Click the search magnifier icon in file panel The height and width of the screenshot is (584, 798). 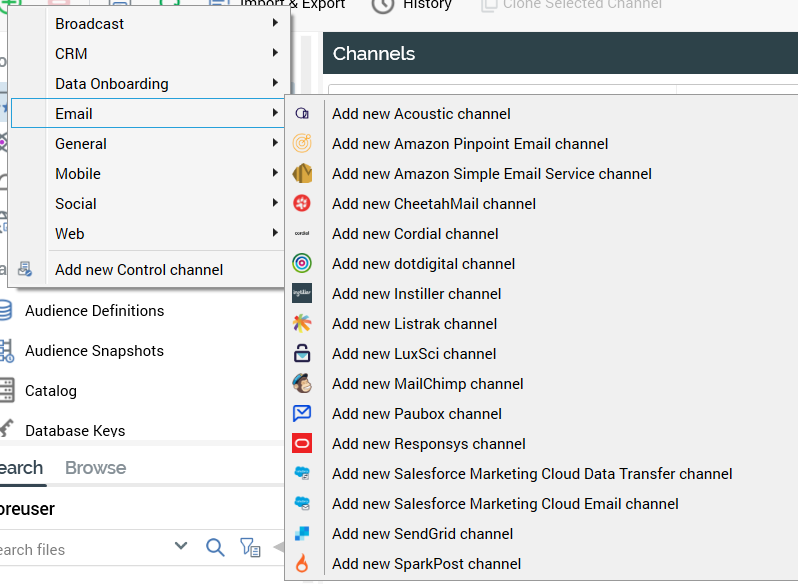pyautogui.click(x=215, y=547)
